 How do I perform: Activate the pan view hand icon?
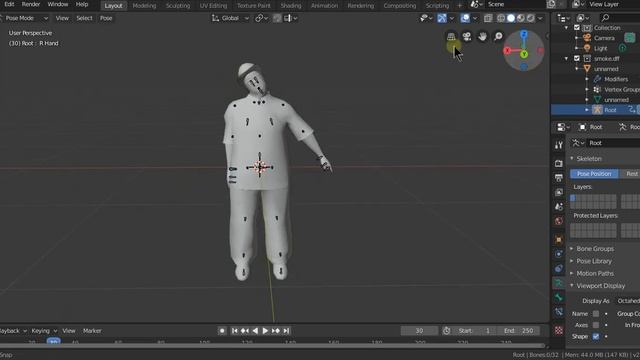tap(482, 37)
